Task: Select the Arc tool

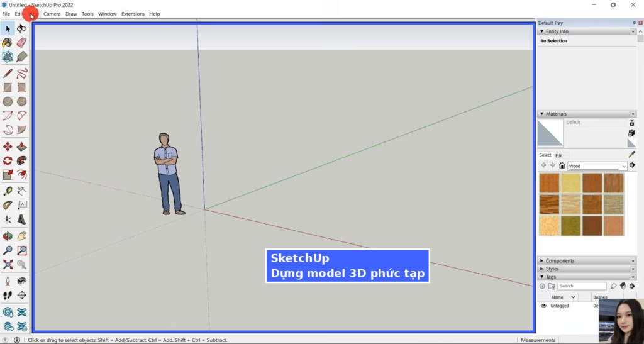Action: click(8, 116)
